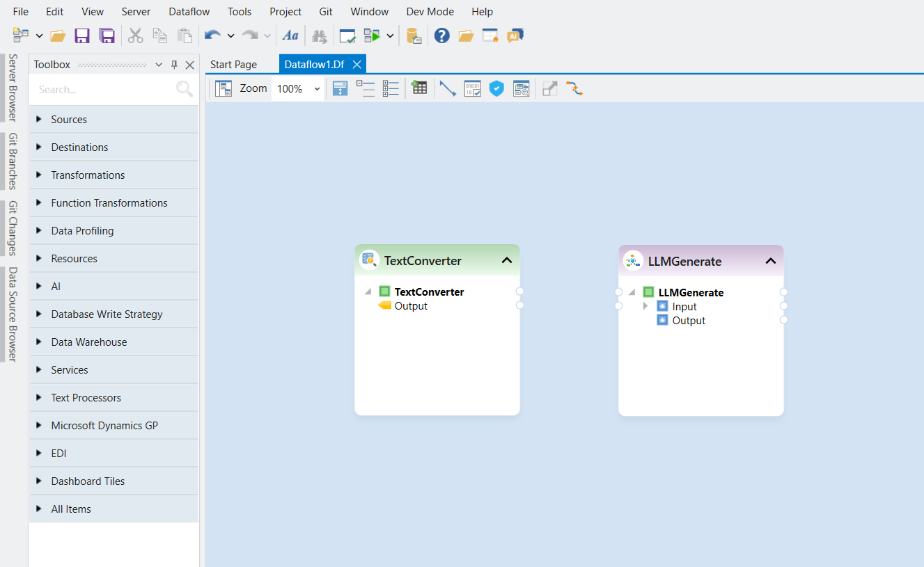Expand the Transformations toolbox category
This screenshot has height=567, width=924.
(x=88, y=175)
